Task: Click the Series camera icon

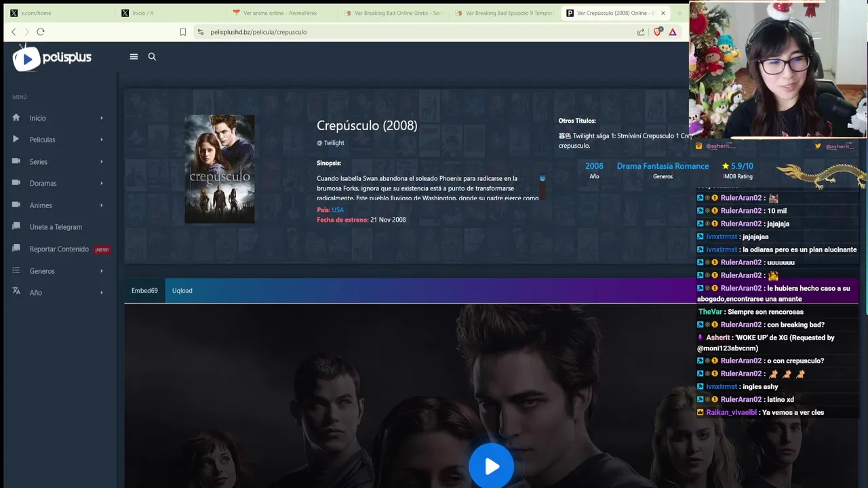Action: (x=16, y=161)
